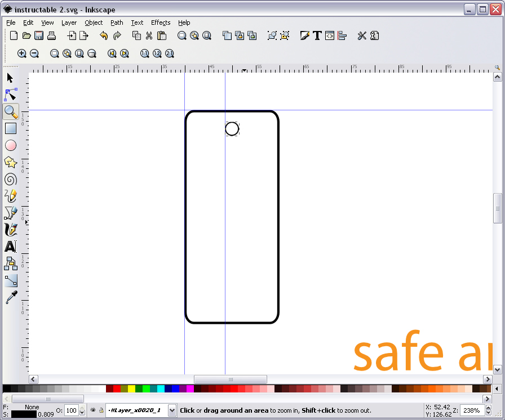Open the Object menu
This screenshot has width=505, height=420.
pyautogui.click(x=94, y=23)
